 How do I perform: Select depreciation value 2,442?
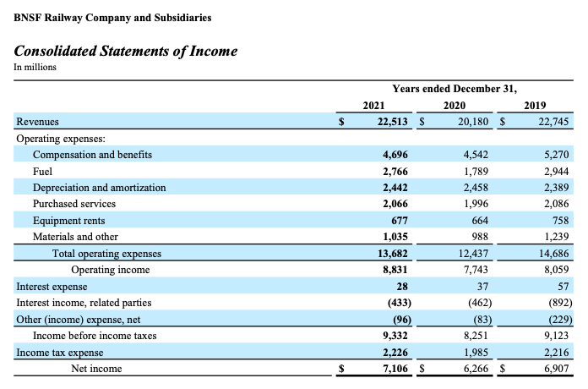click(395, 188)
